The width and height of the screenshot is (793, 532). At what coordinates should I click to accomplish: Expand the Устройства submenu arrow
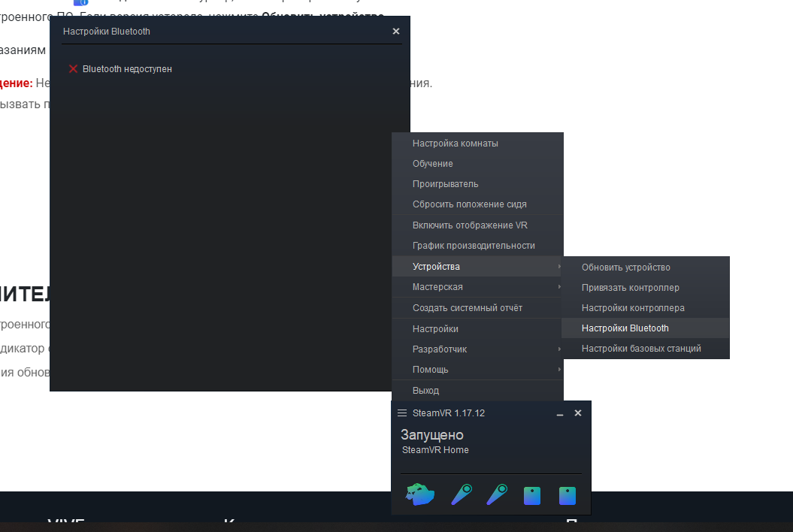[x=558, y=267]
